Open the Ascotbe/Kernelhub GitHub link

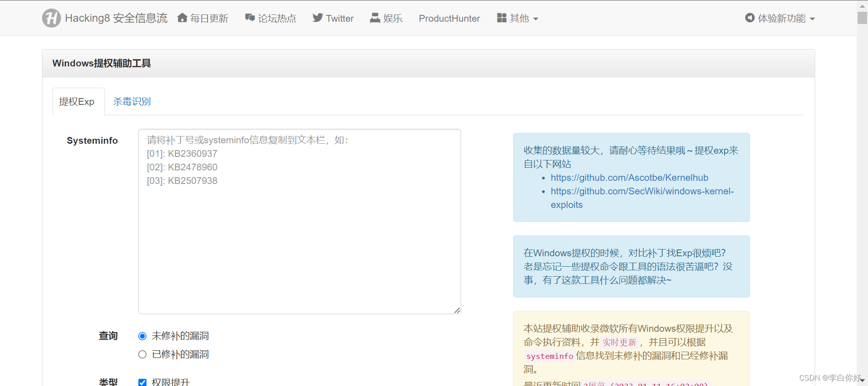point(629,178)
